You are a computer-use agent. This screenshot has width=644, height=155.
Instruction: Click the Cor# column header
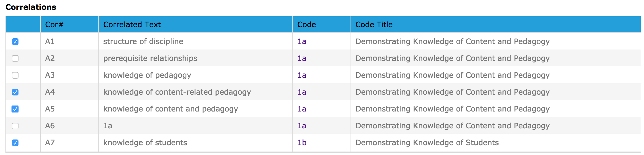tap(70, 24)
